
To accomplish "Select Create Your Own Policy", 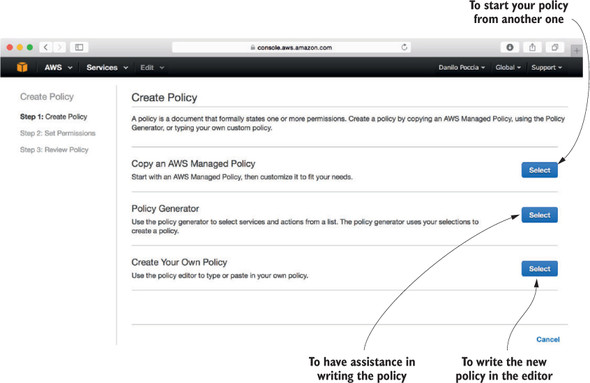I will click(x=540, y=269).
